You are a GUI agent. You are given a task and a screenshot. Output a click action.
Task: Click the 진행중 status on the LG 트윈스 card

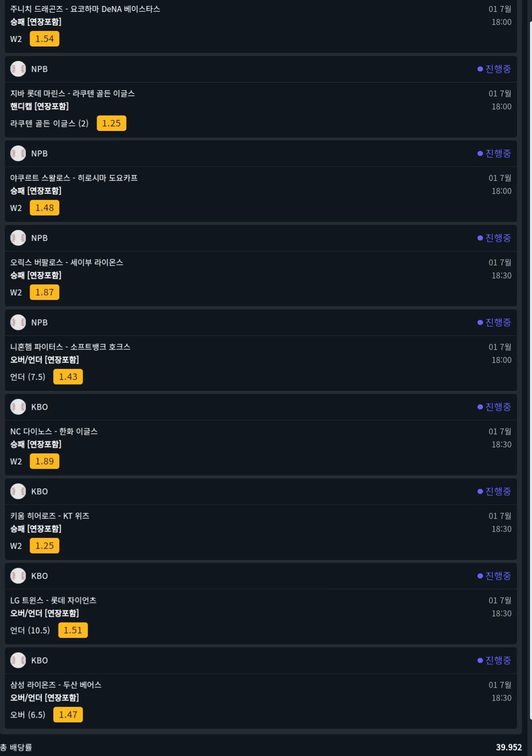tap(494, 576)
